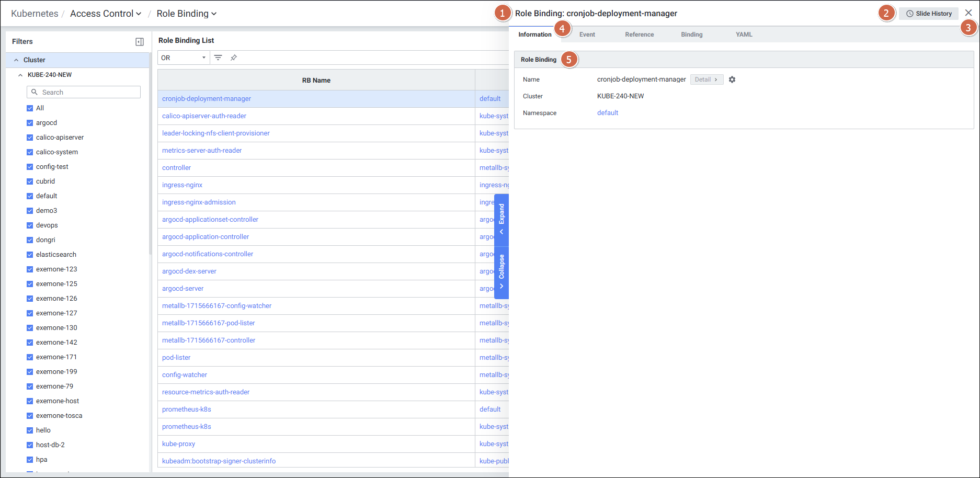The width and height of the screenshot is (980, 478).
Task: Close the Role Binding detail panel
Action: coord(968,13)
